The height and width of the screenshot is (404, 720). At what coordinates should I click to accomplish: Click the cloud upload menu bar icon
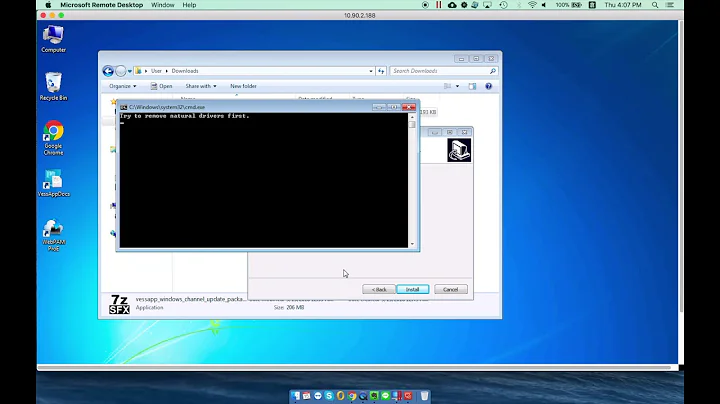coord(452,5)
